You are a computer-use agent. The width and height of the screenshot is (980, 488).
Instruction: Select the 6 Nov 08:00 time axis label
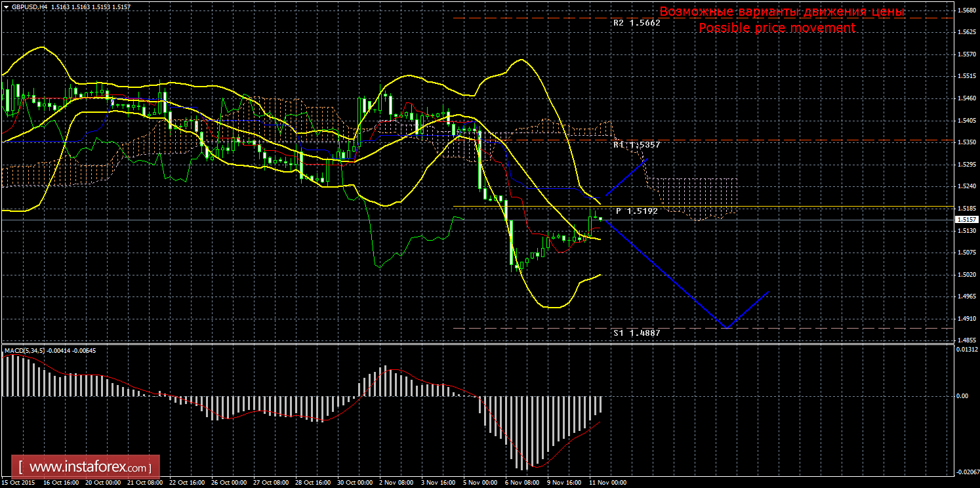click(x=523, y=483)
